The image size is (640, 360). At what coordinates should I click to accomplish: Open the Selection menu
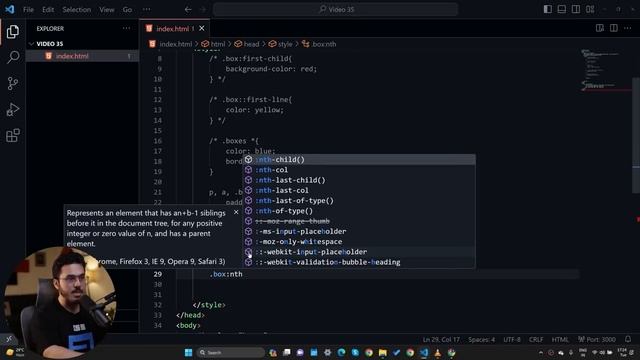point(76,9)
